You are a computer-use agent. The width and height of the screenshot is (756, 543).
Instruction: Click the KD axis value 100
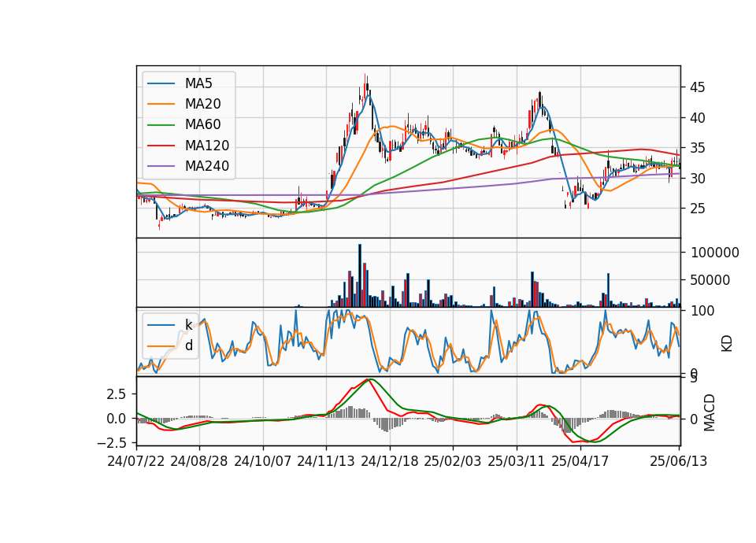click(702, 312)
